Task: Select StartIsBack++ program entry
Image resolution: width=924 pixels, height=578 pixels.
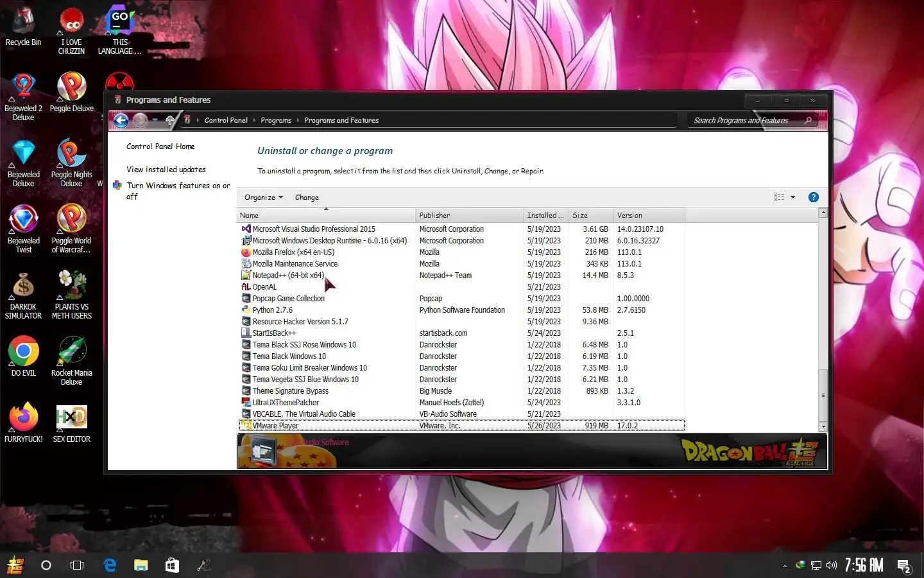Action: click(x=462, y=333)
